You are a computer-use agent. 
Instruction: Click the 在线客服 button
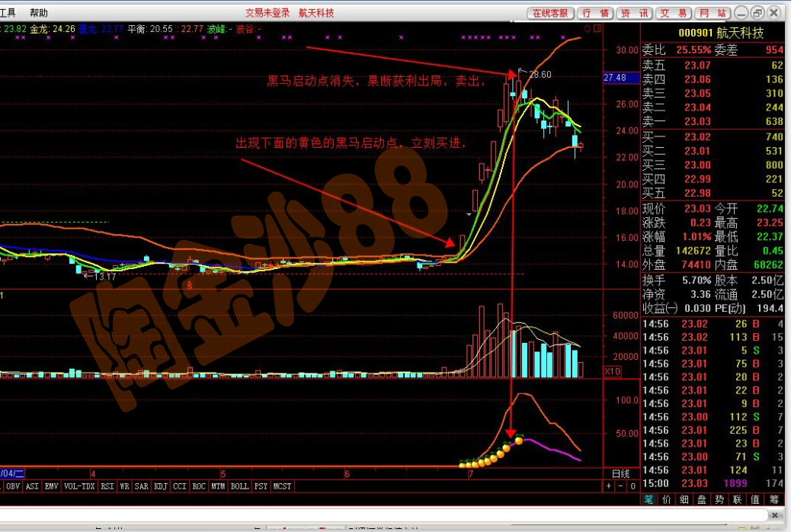pyautogui.click(x=550, y=13)
